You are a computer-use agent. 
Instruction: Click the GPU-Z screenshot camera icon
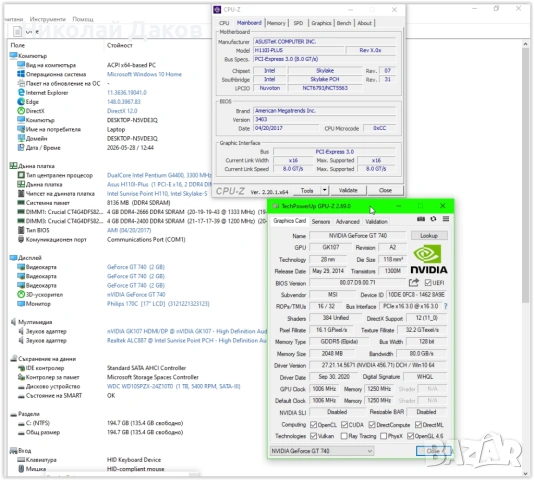tap(421, 219)
